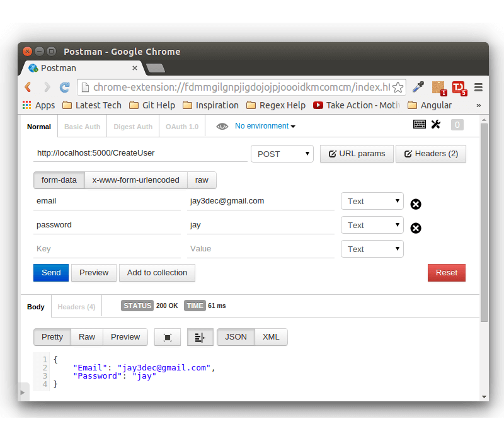Open the Git Help bookmark folder

[x=152, y=105]
